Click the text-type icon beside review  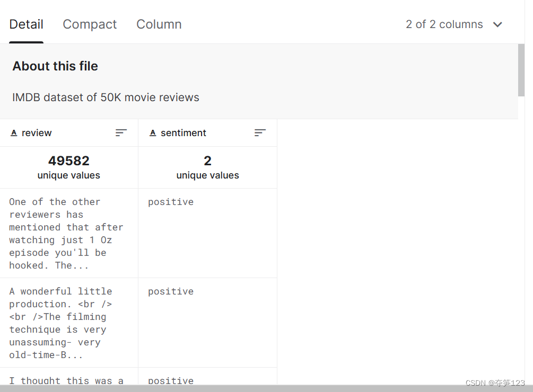14,133
